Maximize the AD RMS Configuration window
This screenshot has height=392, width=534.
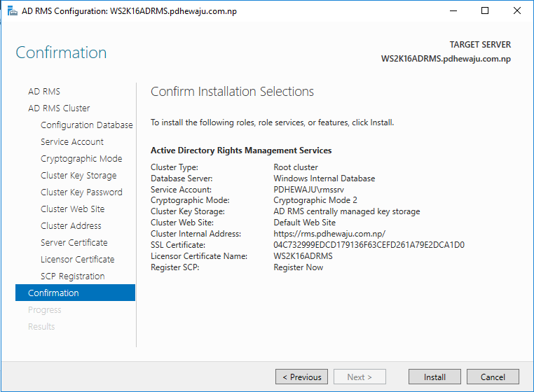tap(485, 11)
